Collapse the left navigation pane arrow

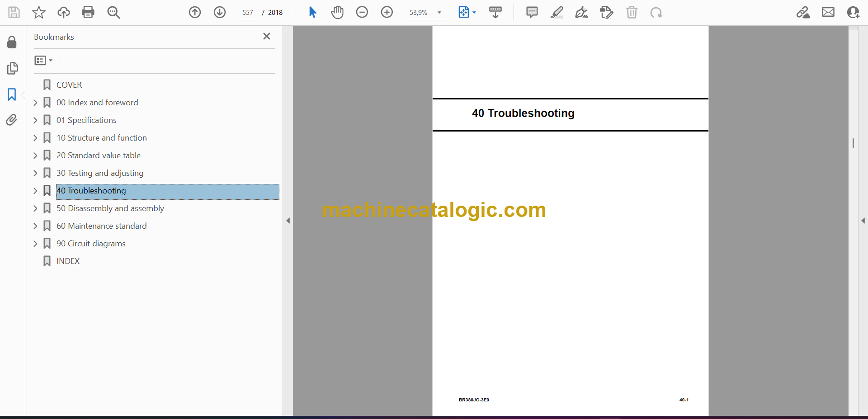(288, 221)
